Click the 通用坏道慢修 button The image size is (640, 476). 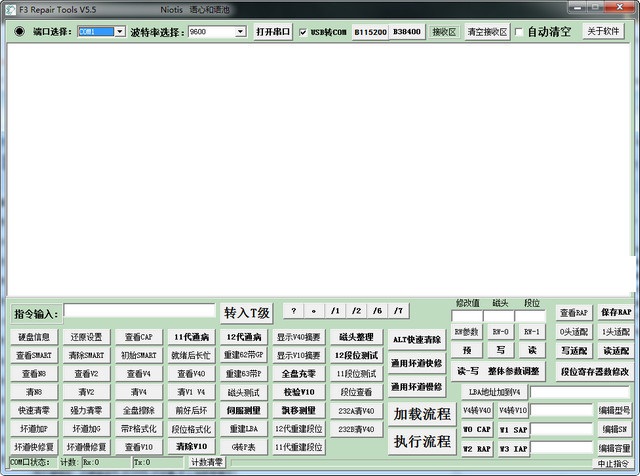[x=417, y=387]
